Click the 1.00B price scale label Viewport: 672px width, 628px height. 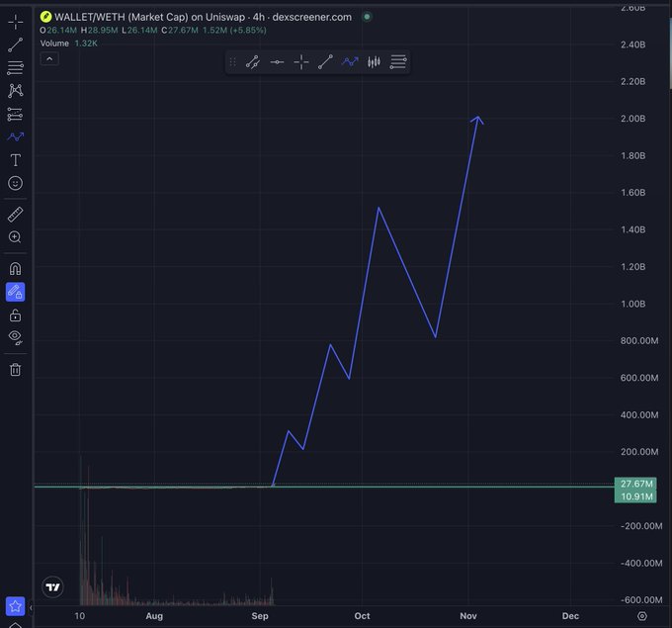pyautogui.click(x=633, y=304)
